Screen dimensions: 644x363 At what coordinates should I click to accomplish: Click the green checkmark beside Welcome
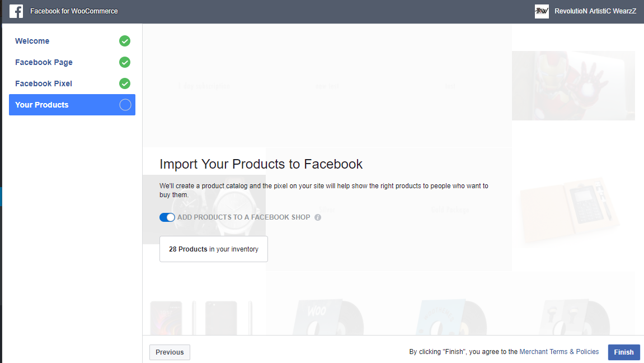pos(125,41)
